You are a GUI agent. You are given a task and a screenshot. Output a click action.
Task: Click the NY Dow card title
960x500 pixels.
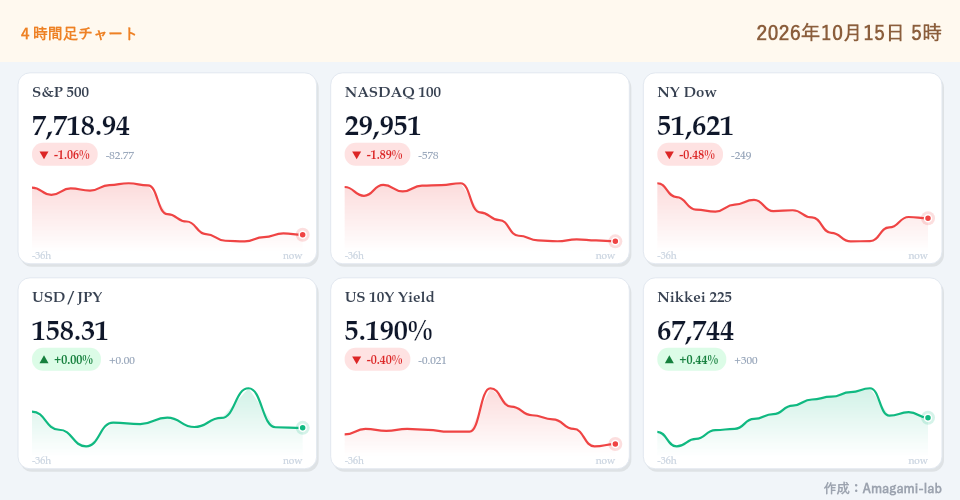(x=687, y=92)
